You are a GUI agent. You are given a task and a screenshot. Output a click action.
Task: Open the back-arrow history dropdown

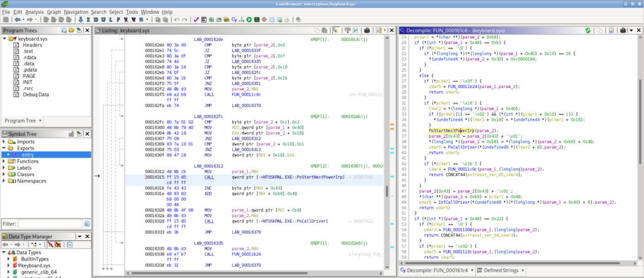tap(23, 19)
